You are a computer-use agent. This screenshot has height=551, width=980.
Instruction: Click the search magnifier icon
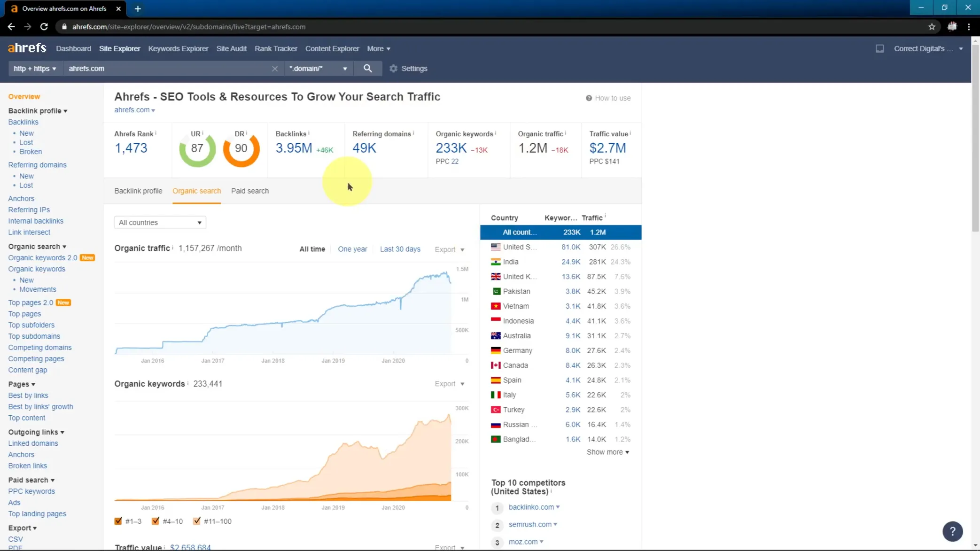(x=367, y=69)
